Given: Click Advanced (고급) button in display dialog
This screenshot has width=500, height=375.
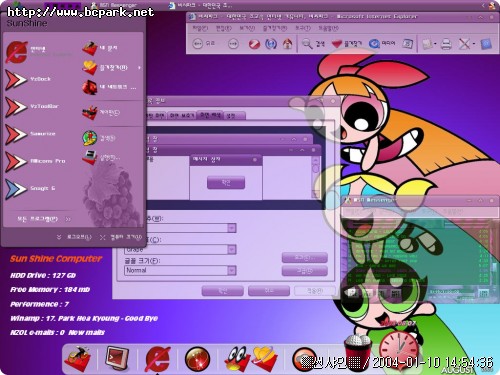Looking at the screenshot, I should (x=305, y=271).
